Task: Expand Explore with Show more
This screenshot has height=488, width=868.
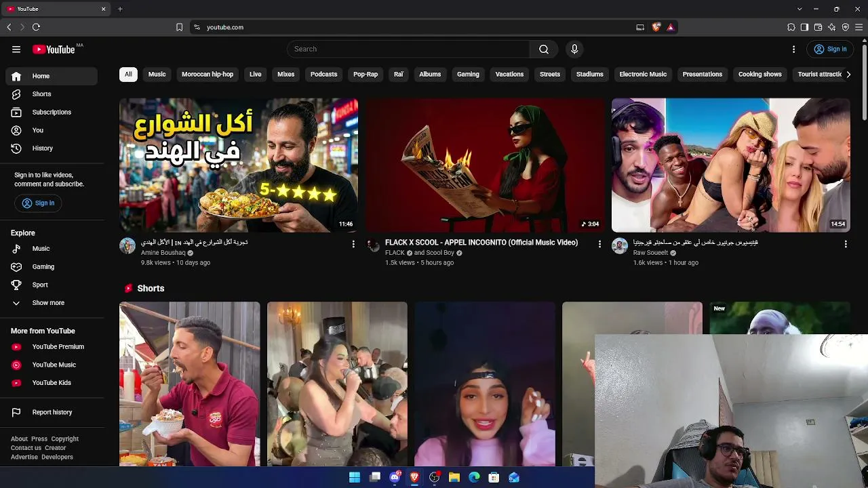Action: 49,303
